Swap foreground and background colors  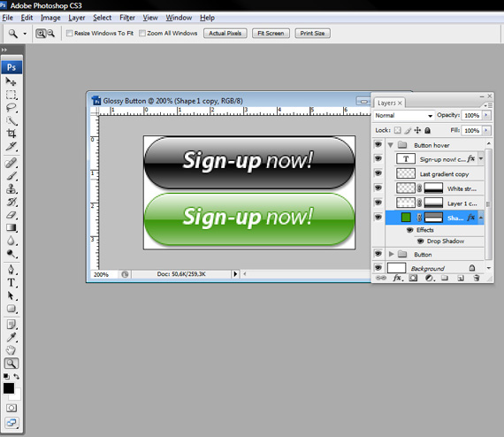(17, 376)
